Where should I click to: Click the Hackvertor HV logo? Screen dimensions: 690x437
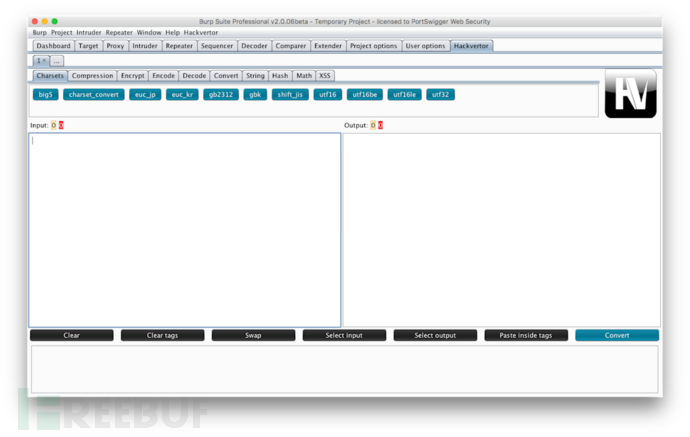pos(631,93)
